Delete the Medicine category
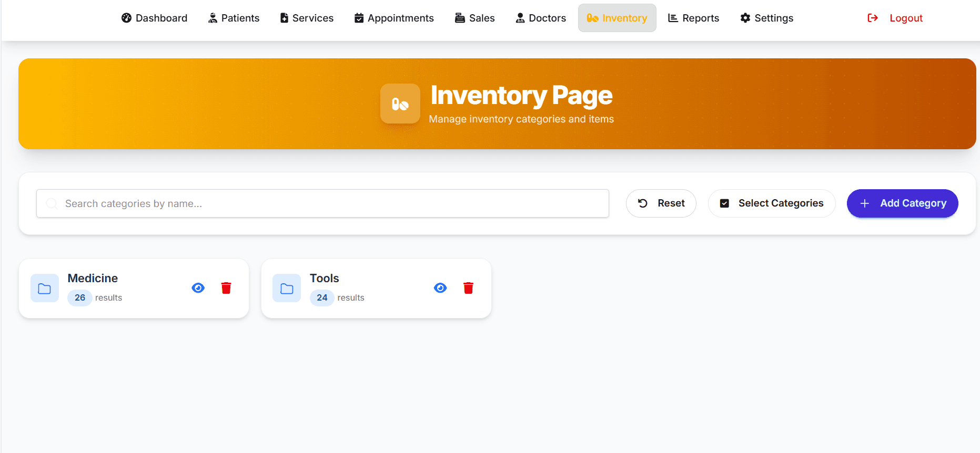 (226, 288)
